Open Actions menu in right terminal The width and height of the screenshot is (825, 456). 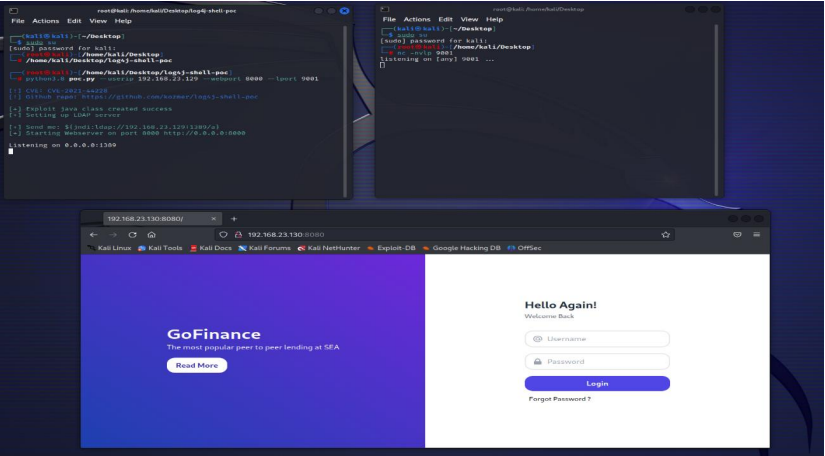(417, 19)
